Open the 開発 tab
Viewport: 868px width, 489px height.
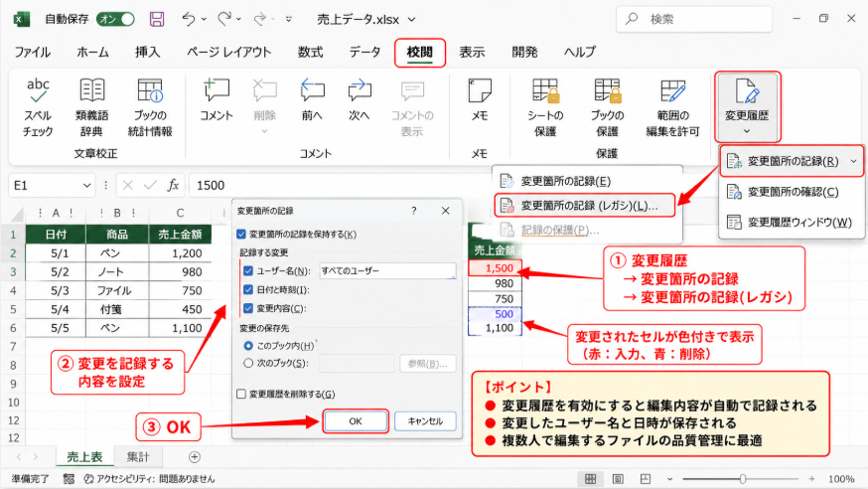click(524, 52)
